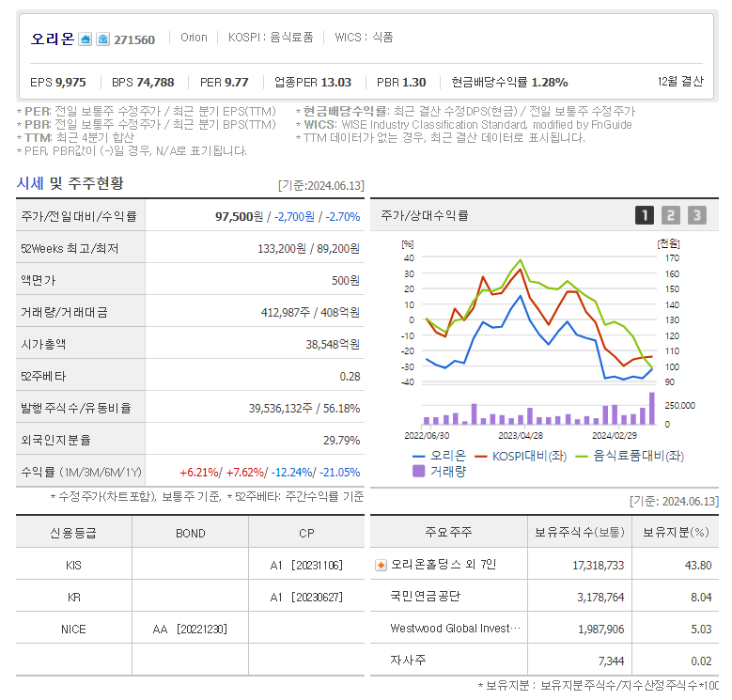Click the Orion English name label
This screenshot has width=732, height=700.
click(x=194, y=38)
